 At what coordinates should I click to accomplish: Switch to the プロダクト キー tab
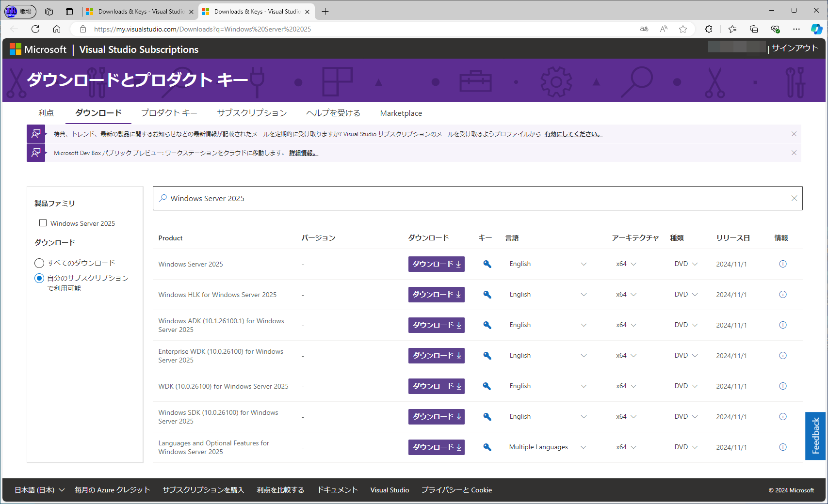click(x=169, y=113)
